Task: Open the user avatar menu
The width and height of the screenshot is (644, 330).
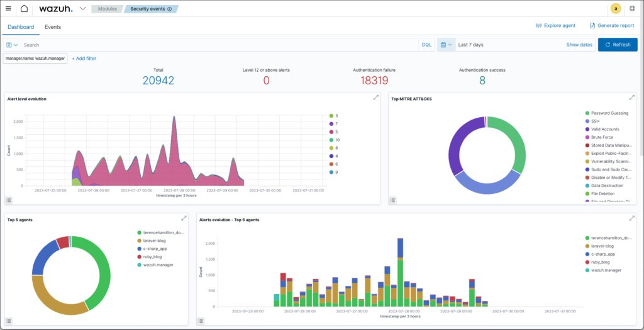Action: (x=616, y=8)
